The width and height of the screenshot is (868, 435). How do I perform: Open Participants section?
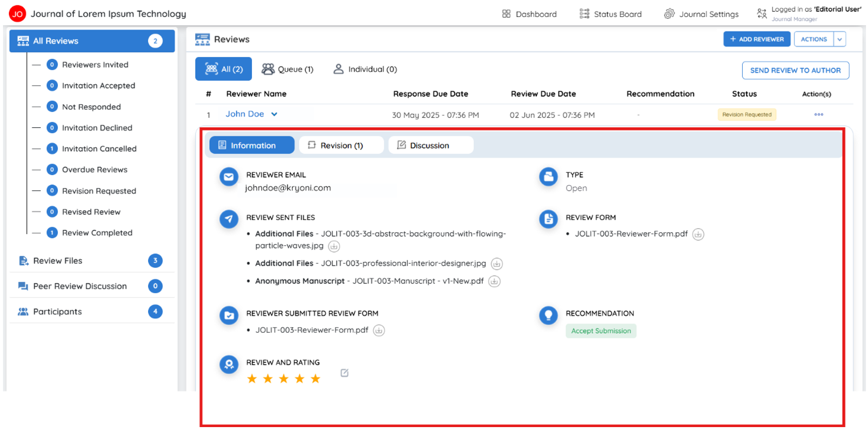(x=92, y=312)
